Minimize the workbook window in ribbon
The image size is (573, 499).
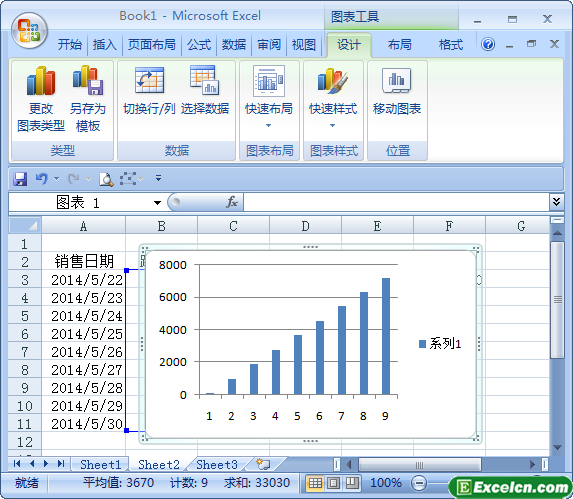(x=510, y=45)
